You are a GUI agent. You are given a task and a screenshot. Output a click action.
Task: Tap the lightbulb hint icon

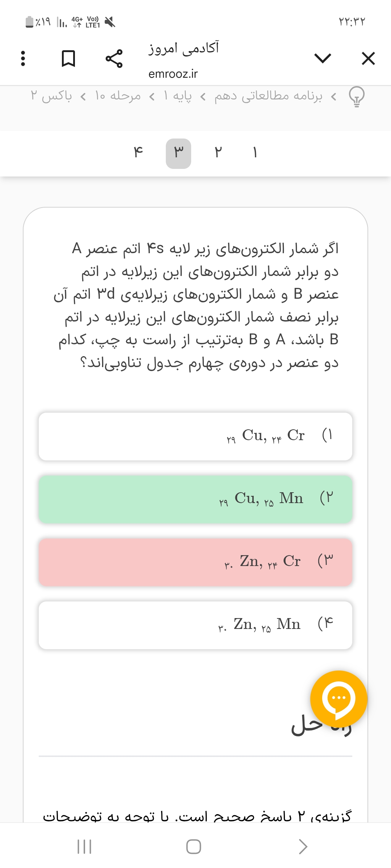tap(357, 97)
